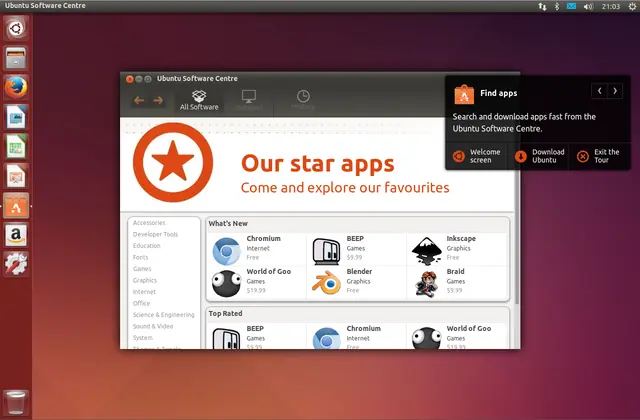
Task: Click the BEEP icon under Top Rated
Action: click(226, 338)
